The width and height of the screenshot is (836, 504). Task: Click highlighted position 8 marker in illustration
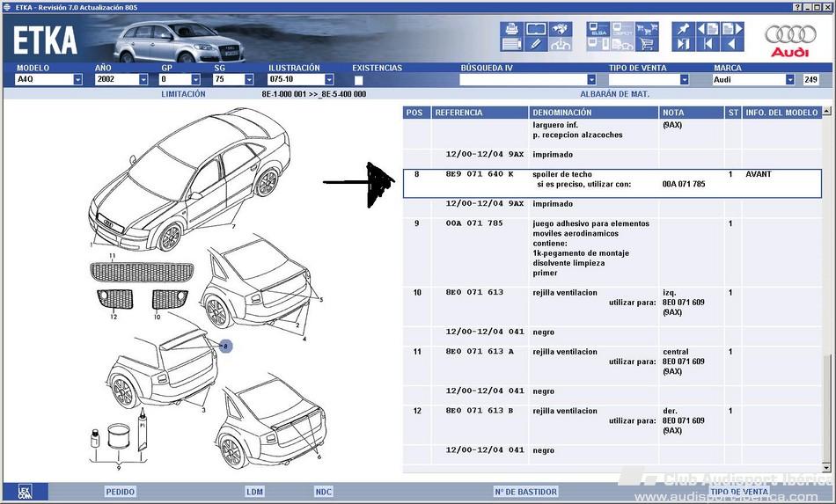[x=225, y=347]
